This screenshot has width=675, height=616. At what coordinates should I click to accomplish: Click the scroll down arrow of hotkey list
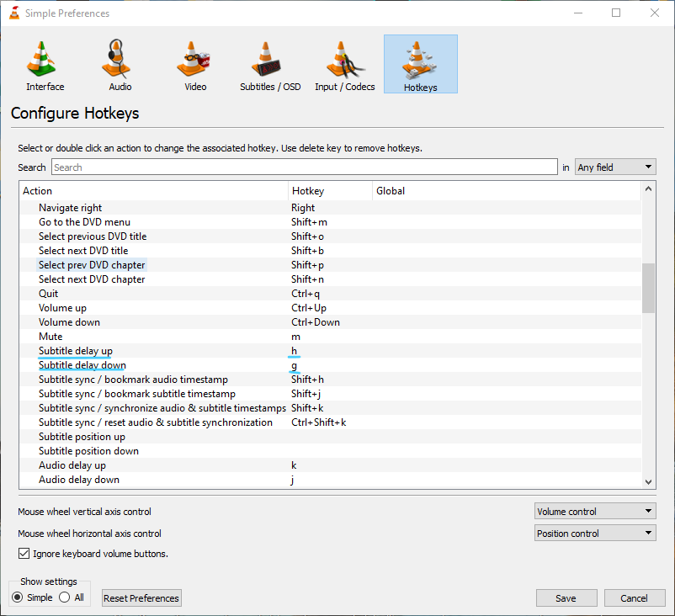click(648, 482)
